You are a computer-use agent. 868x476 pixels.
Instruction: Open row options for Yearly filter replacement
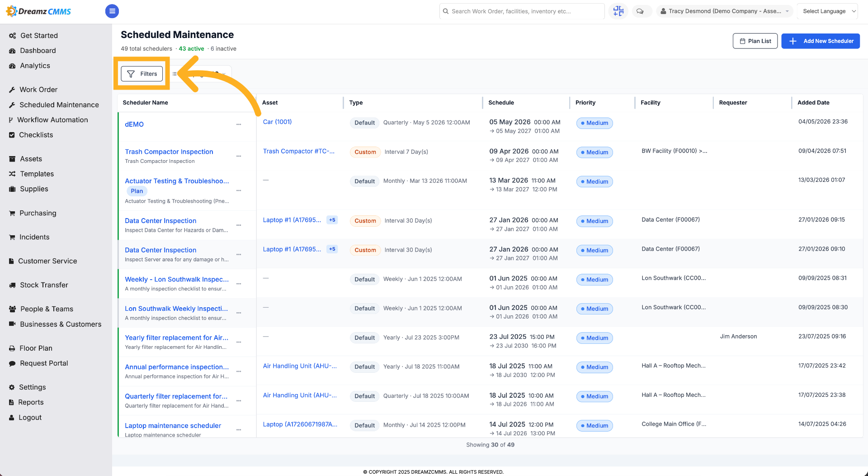[x=239, y=342]
